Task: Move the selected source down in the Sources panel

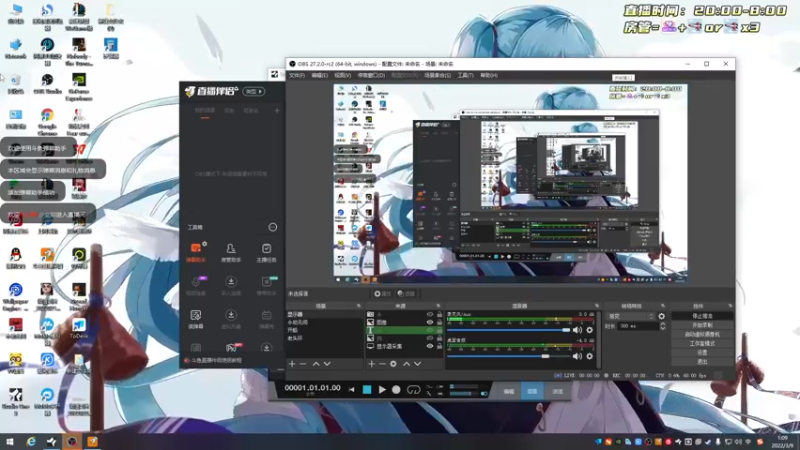Action: [417, 364]
